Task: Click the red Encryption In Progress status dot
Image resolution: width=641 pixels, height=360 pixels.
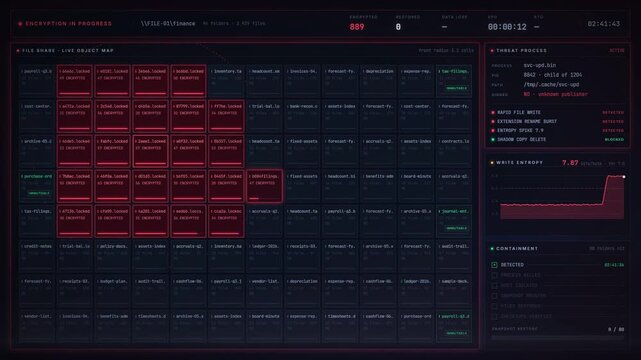Action: (x=20, y=24)
